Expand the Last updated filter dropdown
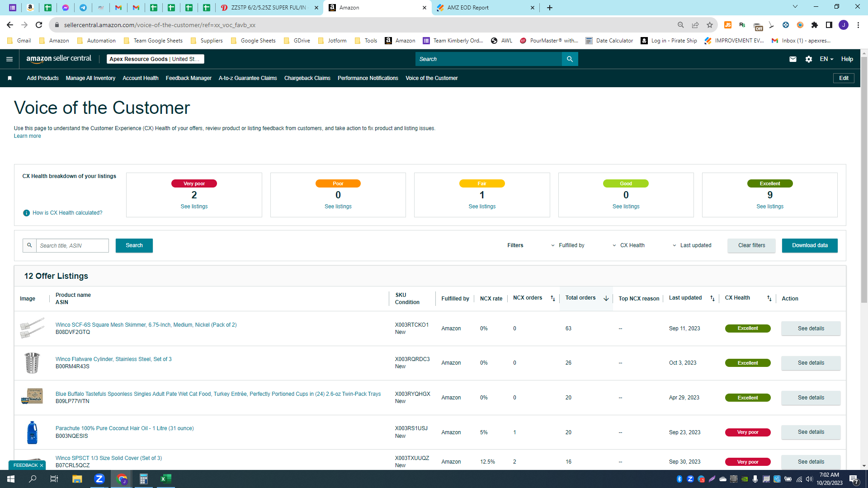868x488 pixels. [692, 245]
